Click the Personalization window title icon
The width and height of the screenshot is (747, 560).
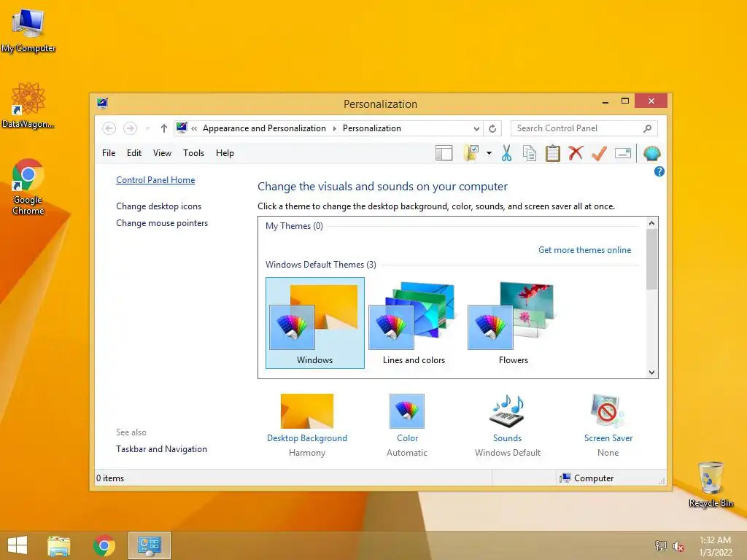coord(102,103)
